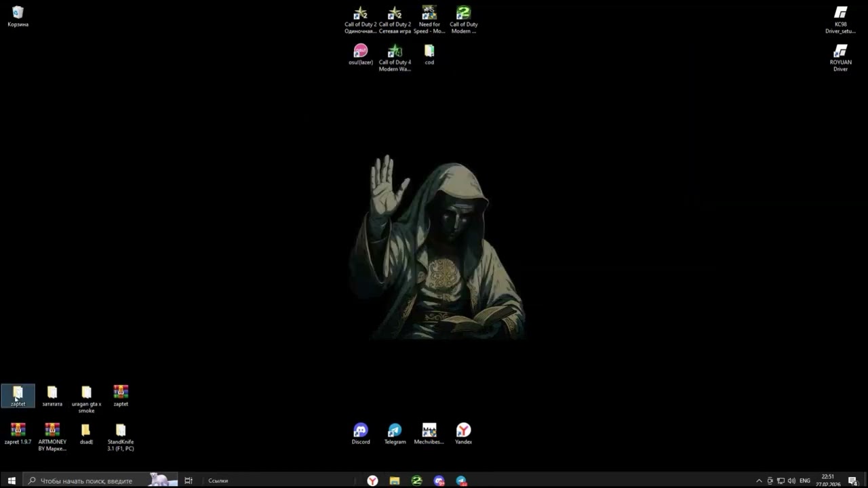Select the Yandex browser desktop shortcut

pyautogui.click(x=463, y=434)
